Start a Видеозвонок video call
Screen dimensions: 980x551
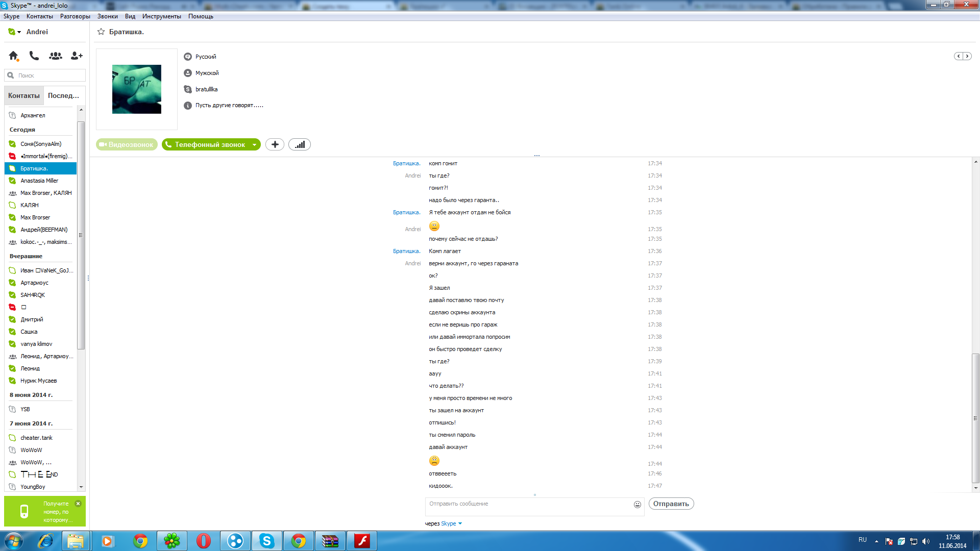click(x=127, y=144)
